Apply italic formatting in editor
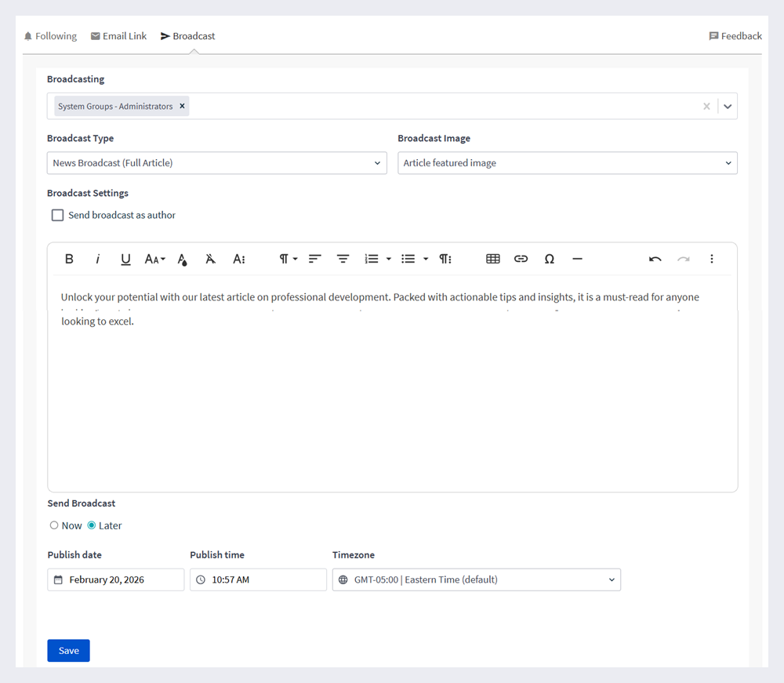This screenshot has height=683, width=784. (x=97, y=259)
